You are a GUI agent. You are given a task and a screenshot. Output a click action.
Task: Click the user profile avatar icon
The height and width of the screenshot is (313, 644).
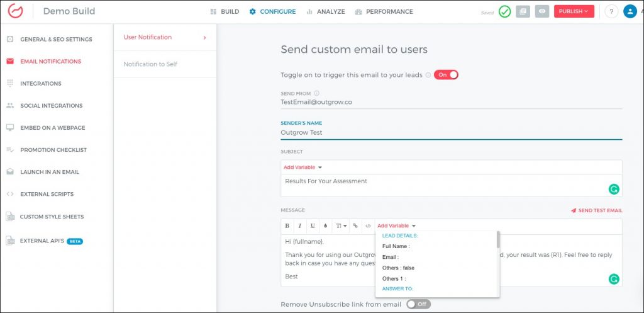(x=630, y=11)
